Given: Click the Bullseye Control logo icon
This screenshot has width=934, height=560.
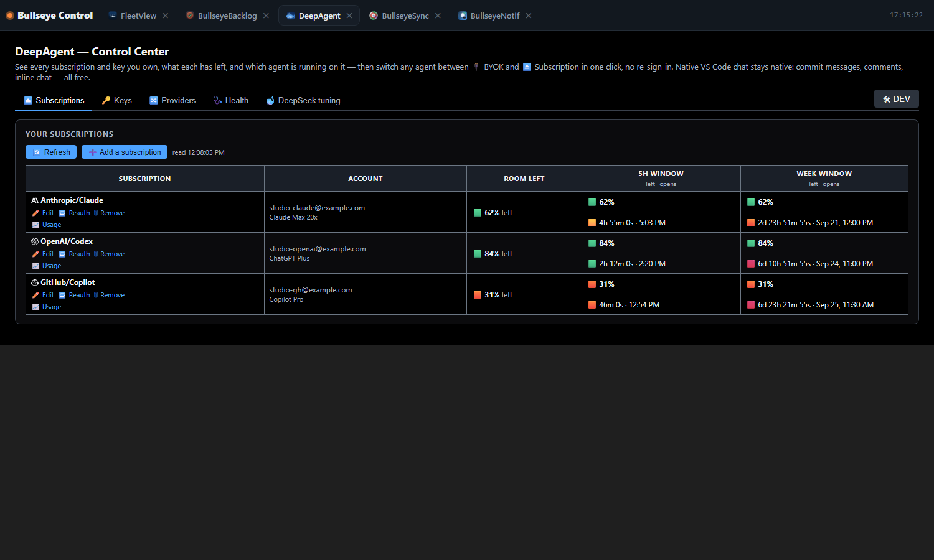Looking at the screenshot, I should coord(10,16).
